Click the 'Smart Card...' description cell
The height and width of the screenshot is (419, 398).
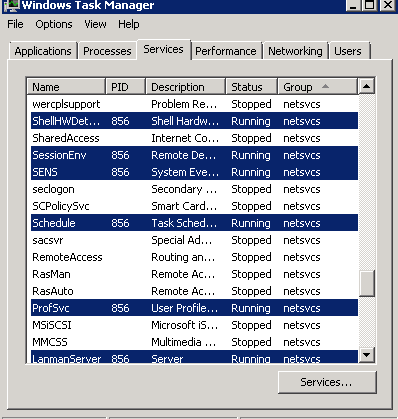(x=184, y=206)
